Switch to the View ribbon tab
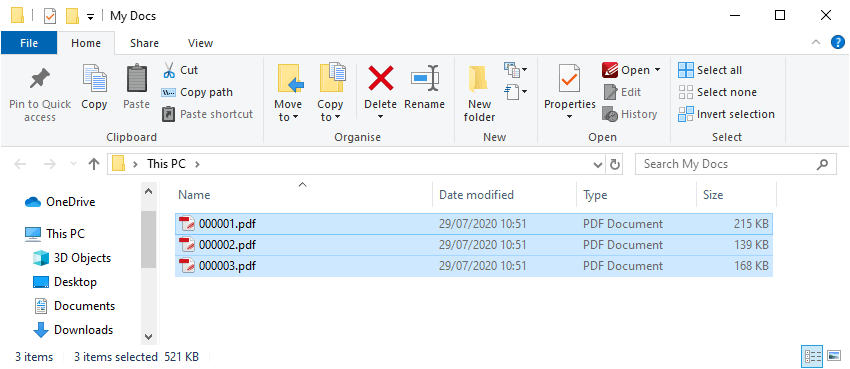Viewport: 850px width, 369px height. coord(200,43)
